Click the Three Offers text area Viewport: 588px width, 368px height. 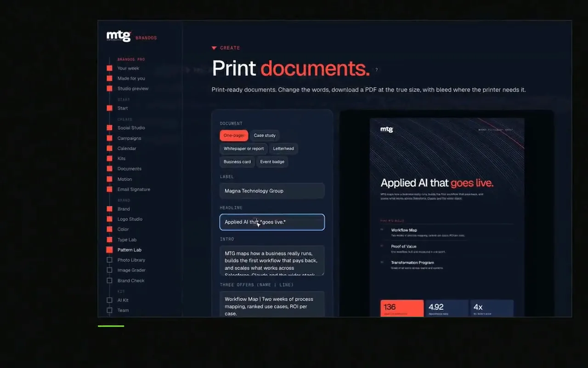(272, 304)
